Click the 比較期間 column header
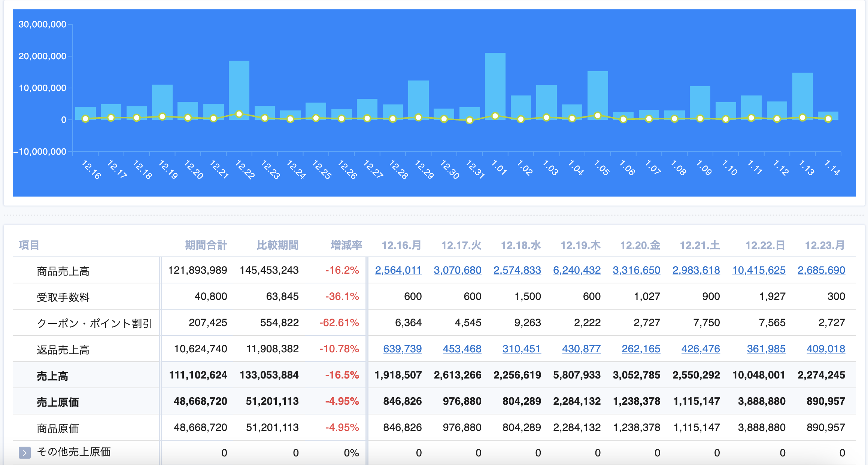The height and width of the screenshot is (465, 868). click(x=277, y=245)
